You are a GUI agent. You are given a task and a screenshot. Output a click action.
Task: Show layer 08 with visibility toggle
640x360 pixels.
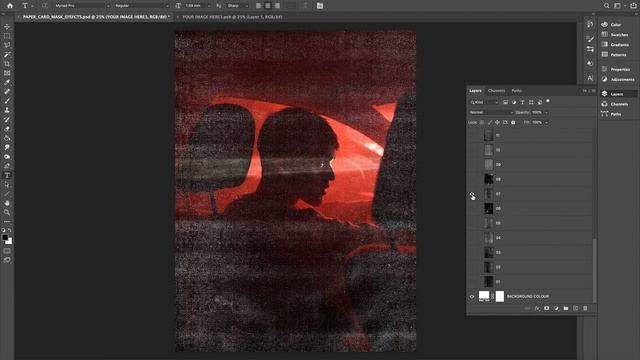tap(472, 179)
